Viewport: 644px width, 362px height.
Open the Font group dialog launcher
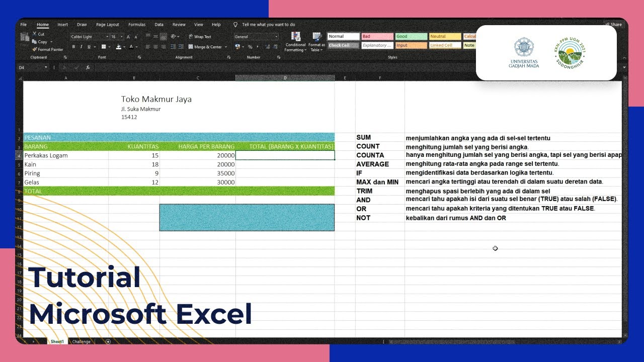point(139,57)
